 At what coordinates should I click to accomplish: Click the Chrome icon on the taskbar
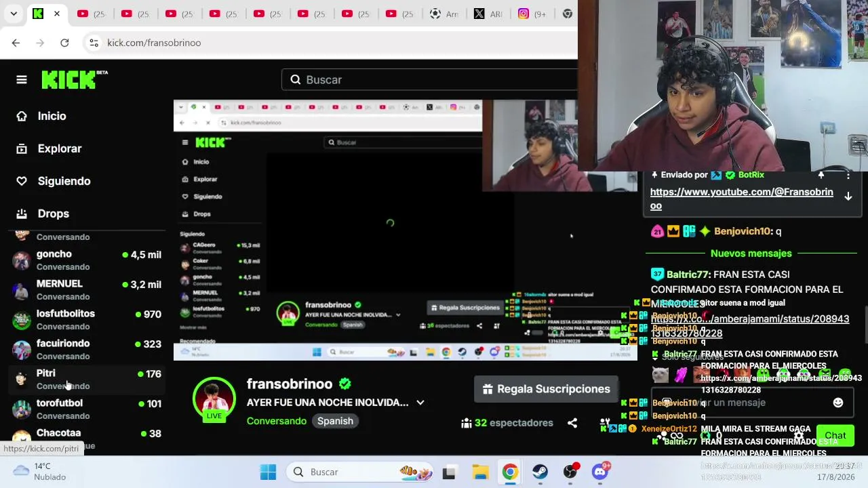(510, 472)
